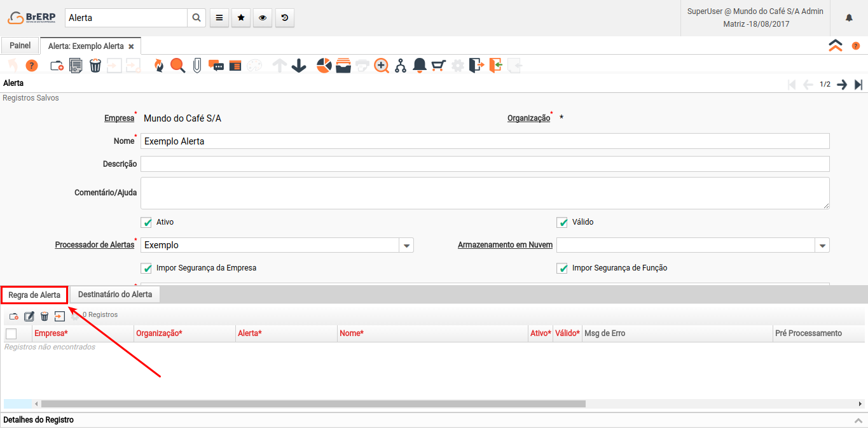Click into the Descrição input field

485,164
